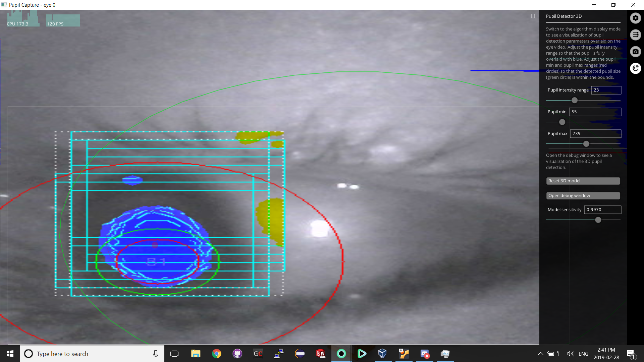Click the Pupil intensity range field

(x=606, y=90)
